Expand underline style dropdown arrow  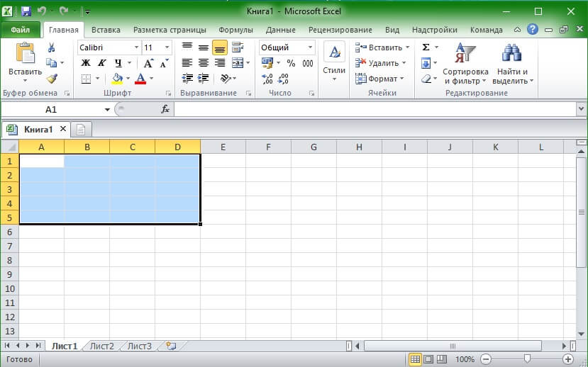[x=129, y=62]
